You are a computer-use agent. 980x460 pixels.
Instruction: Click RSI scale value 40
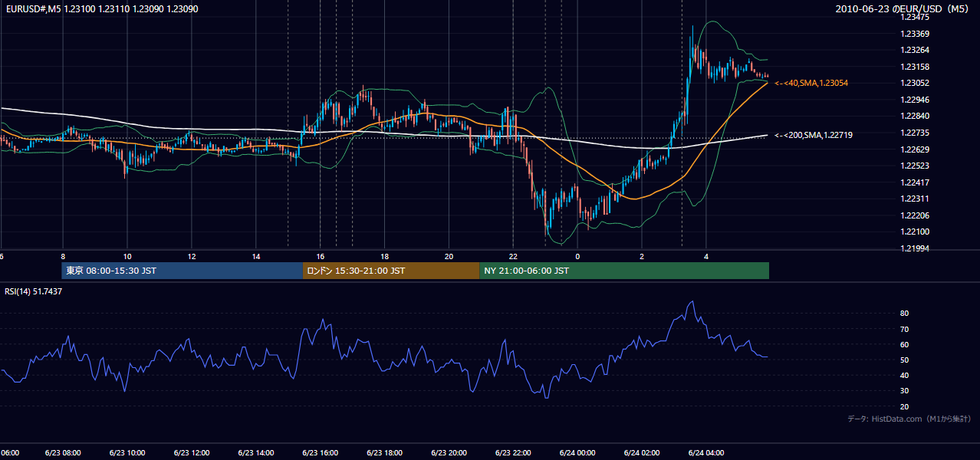pos(905,375)
